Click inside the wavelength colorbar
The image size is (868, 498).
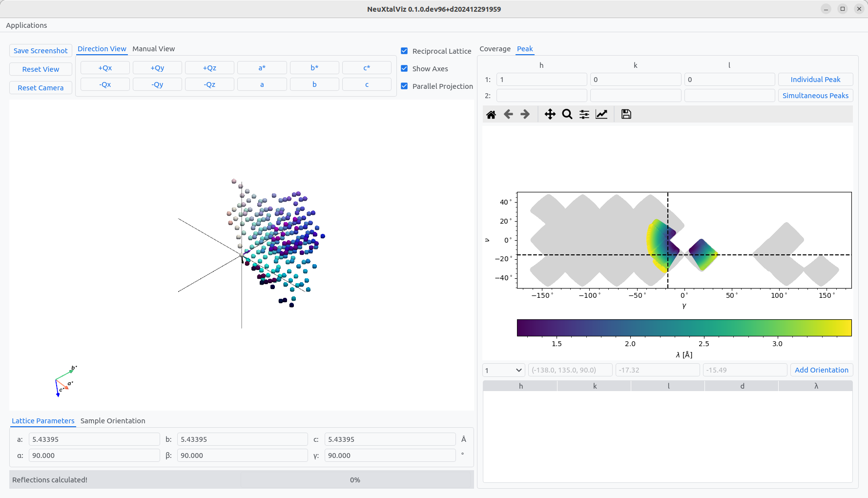tap(683, 328)
